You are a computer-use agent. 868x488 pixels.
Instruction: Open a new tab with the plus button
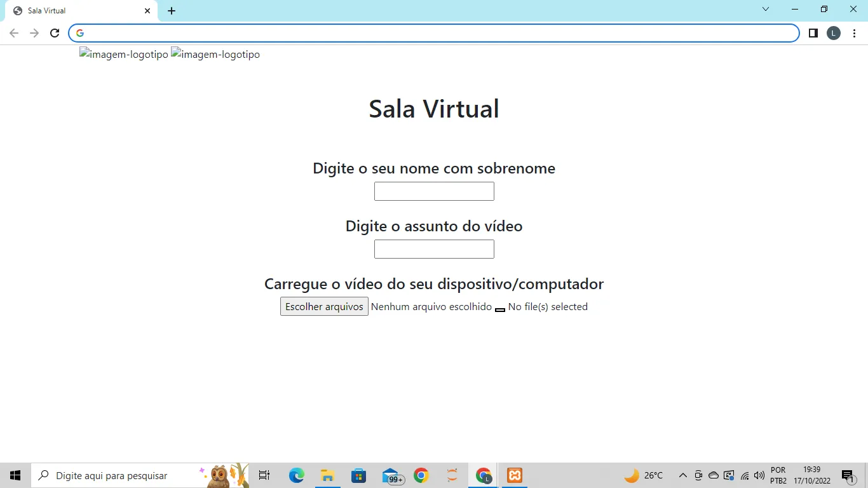pos(172,11)
